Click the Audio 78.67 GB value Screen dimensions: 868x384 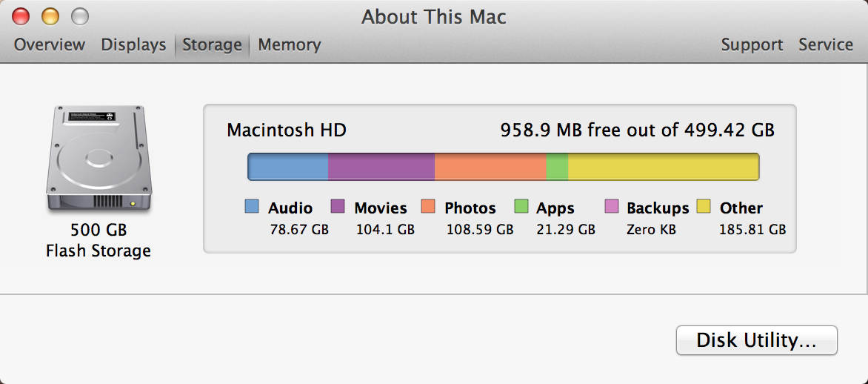click(299, 229)
